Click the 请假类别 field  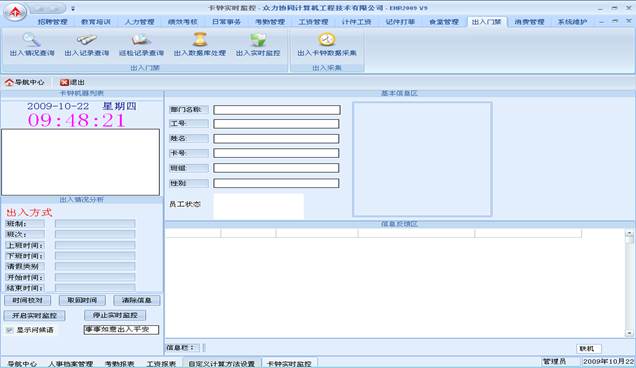pyautogui.click(x=95, y=267)
